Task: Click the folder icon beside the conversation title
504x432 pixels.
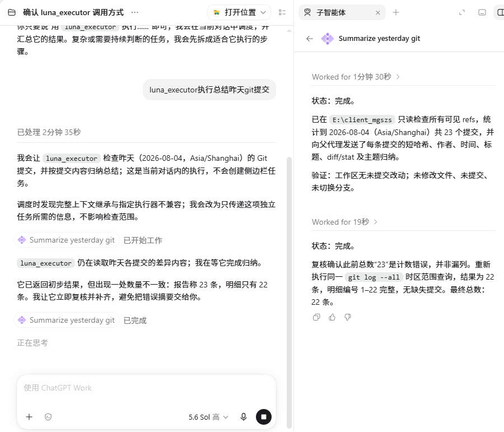Action: [x=12, y=12]
